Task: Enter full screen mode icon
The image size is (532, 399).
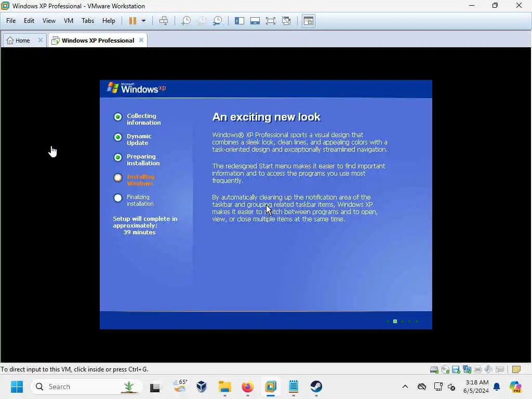Action: pyautogui.click(x=270, y=21)
